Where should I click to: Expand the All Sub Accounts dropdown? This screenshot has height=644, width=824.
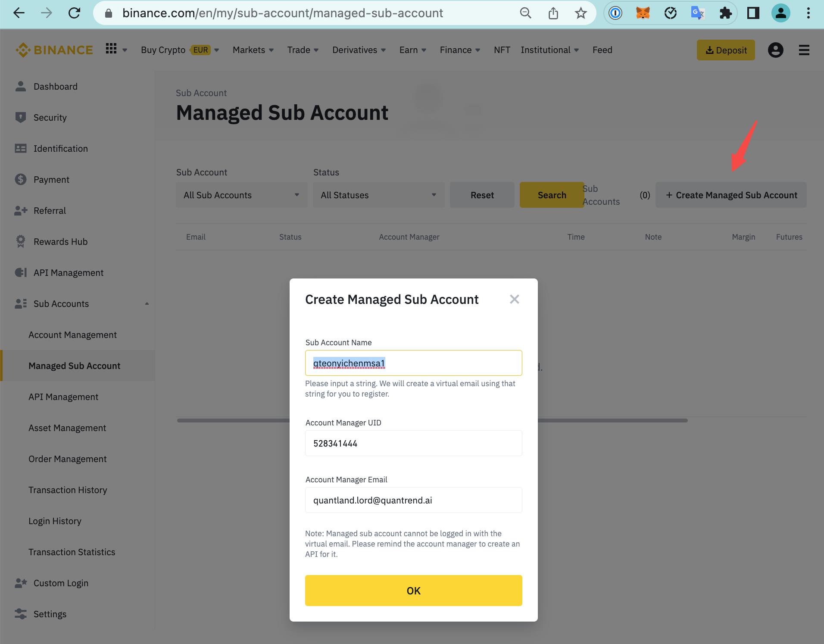241,195
